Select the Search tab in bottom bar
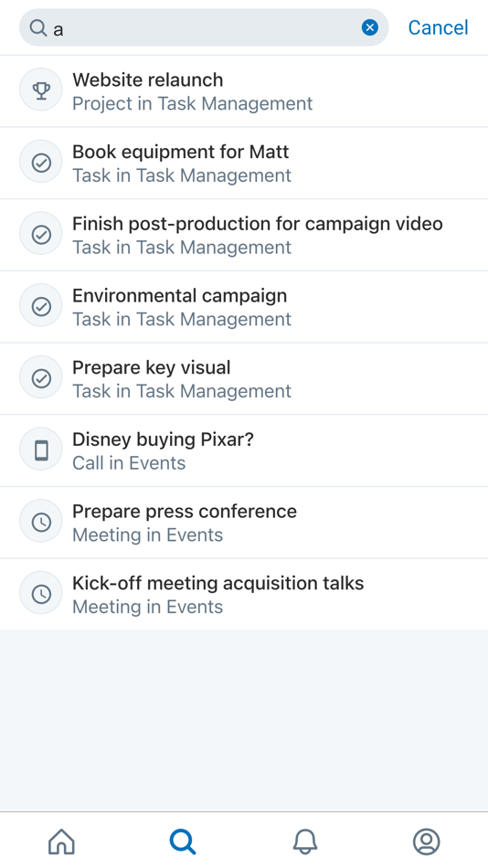Image resolution: width=488 pixels, height=868 pixels. [x=183, y=842]
